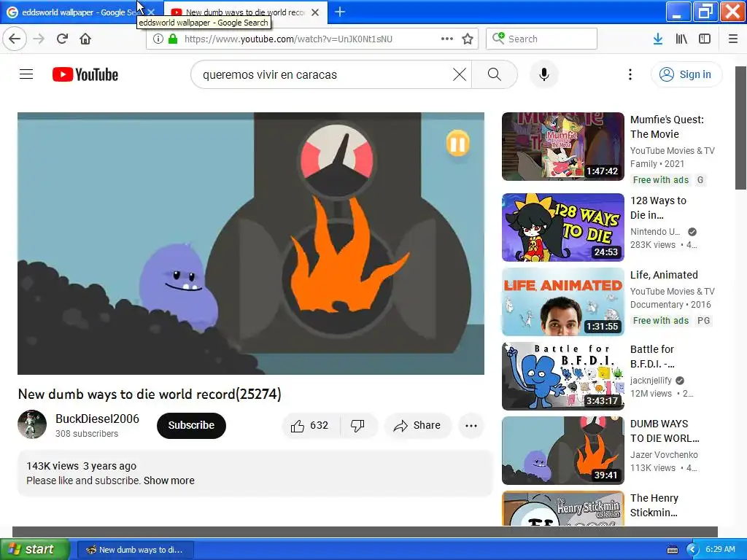Search with your voice microphone
Screen dimensions: 747x560
tap(544, 74)
